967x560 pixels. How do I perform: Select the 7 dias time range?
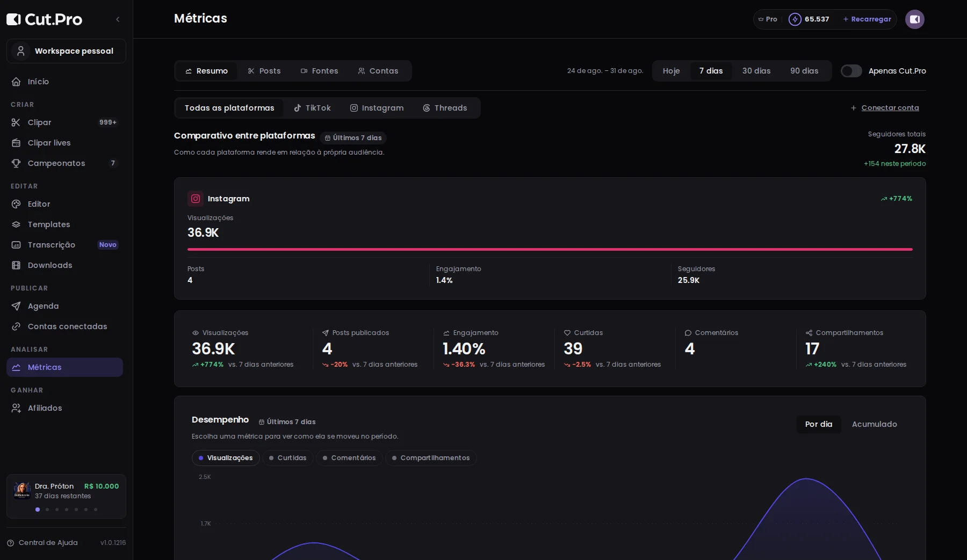coord(711,71)
